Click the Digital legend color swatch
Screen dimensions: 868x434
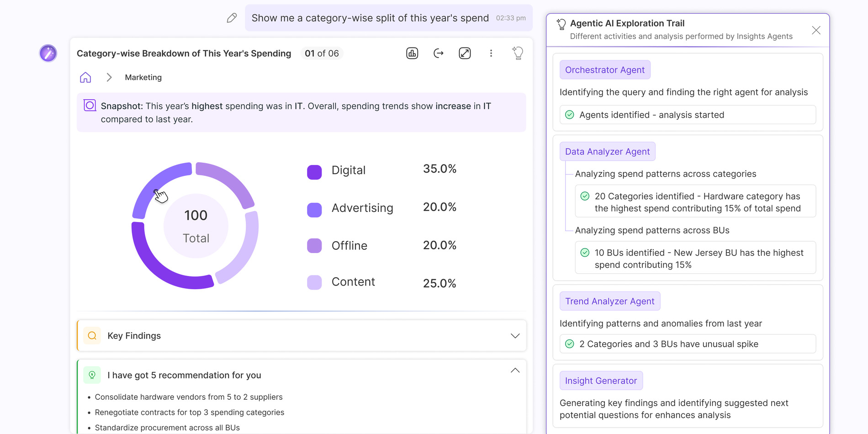314,172
